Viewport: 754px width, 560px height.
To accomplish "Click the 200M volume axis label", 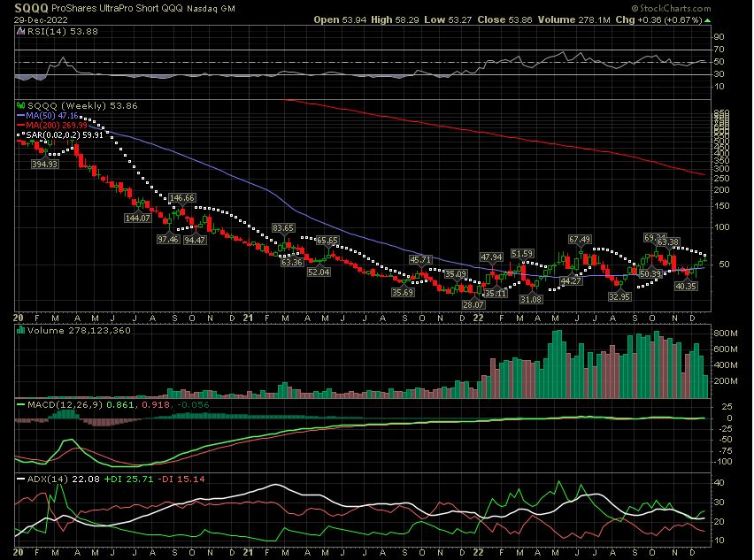I will [x=726, y=380].
